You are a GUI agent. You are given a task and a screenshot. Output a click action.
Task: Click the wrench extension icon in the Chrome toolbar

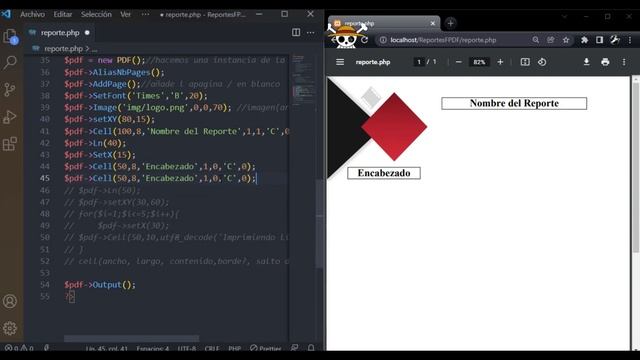614,40
